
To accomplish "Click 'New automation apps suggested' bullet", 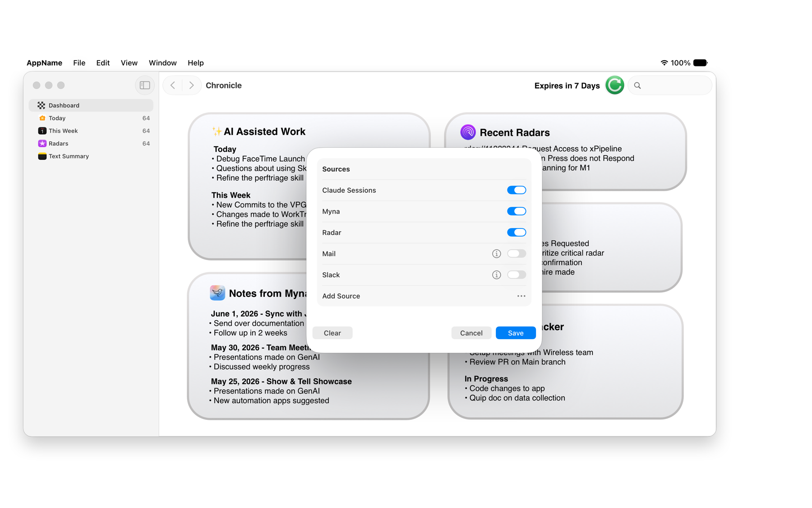I will click(x=269, y=401).
